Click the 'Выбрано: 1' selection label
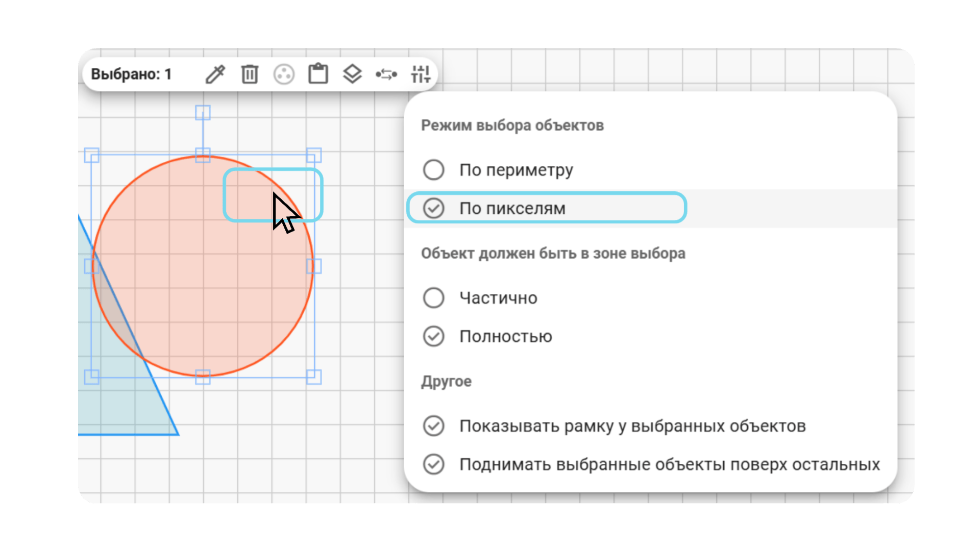The width and height of the screenshot is (980, 551). (131, 74)
